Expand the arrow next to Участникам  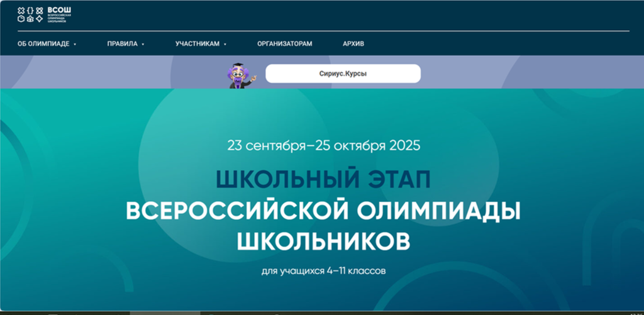(x=225, y=45)
